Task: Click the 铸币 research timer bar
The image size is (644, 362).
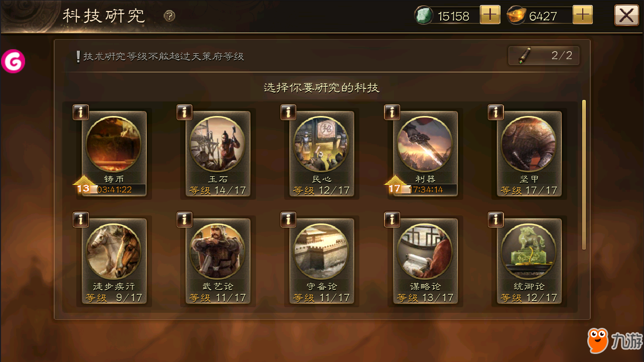Action: point(113,189)
